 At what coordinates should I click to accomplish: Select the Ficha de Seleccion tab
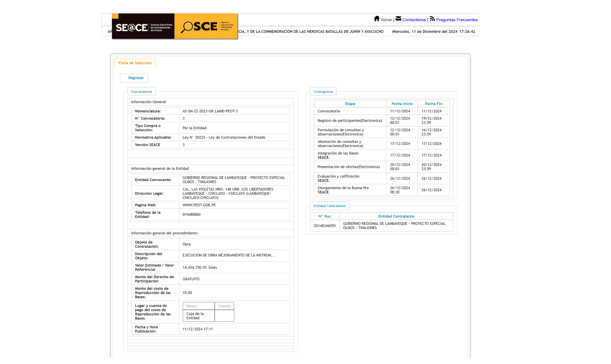coord(135,63)
